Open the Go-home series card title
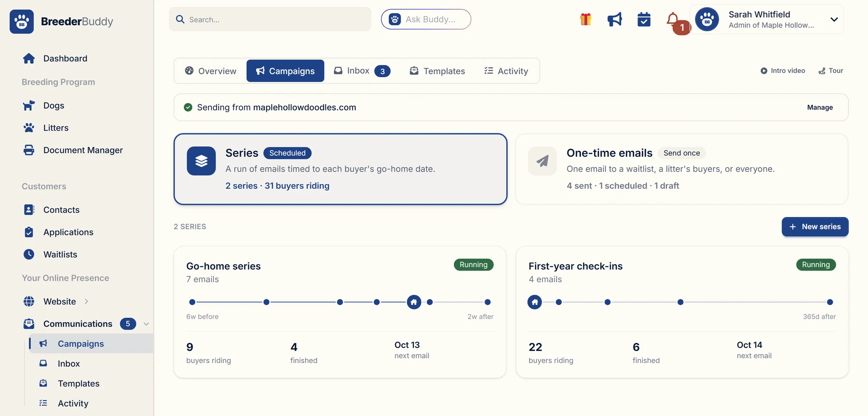868x416 pixels. (x=224, y=266)
